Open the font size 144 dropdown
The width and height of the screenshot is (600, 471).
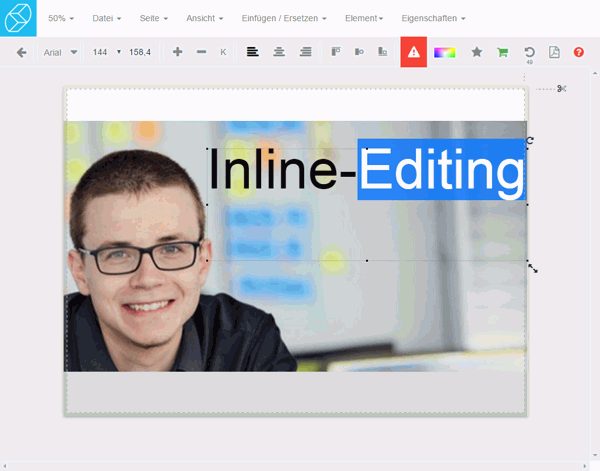coord(106,52)
